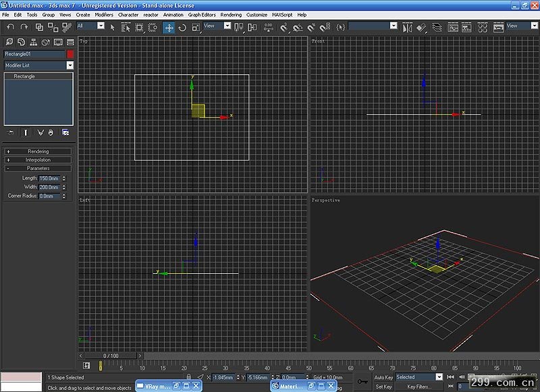This screenshot has width=540, height=392.
Task: Open the MAXScript menu
Action: [x=282, y=15]
